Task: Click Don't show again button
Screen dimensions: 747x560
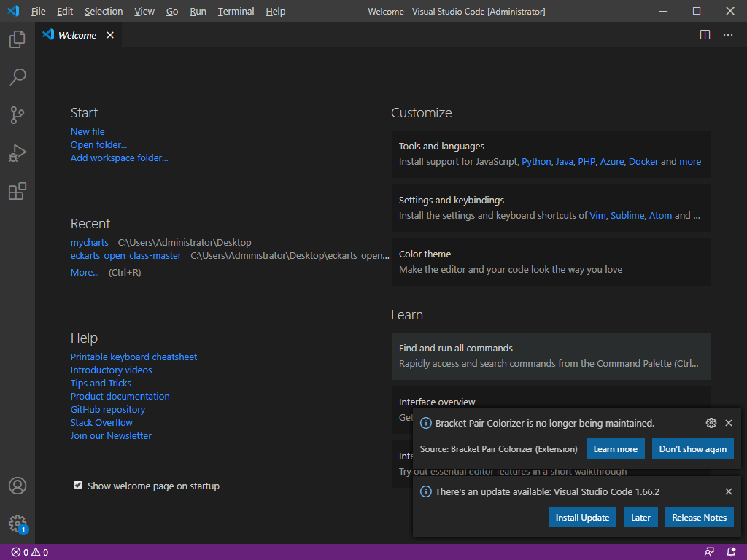Action: [x=693, y=448]
